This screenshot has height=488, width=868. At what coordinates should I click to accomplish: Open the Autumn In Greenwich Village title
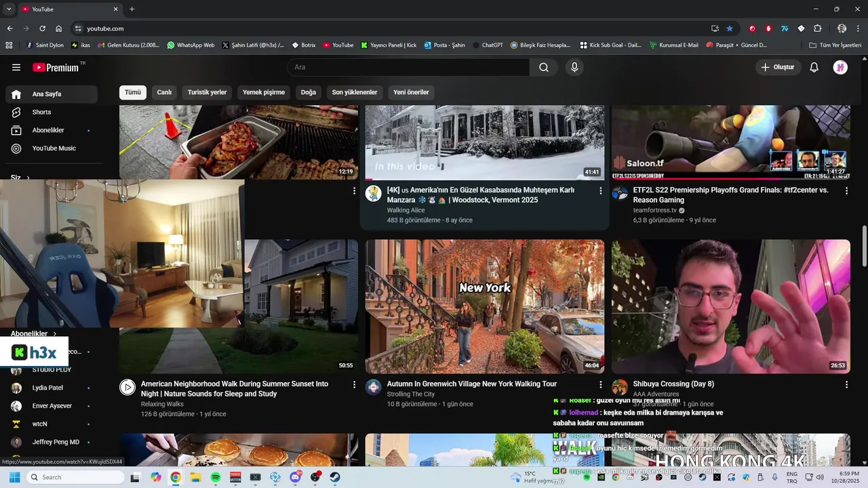pyautogui.click(x=472, y=384)
